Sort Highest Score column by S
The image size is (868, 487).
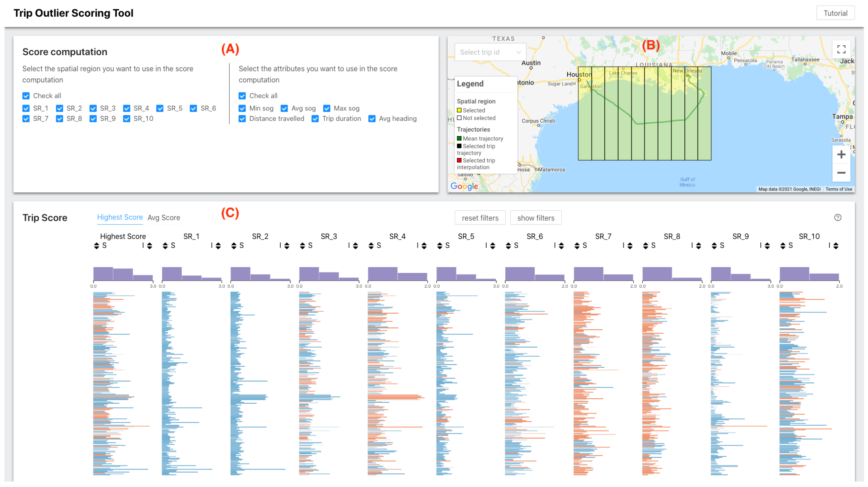[97, 246]
